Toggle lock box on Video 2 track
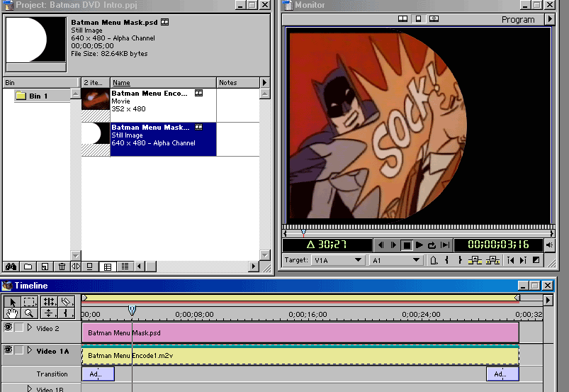Screen dimensions: 569x392 (19, 327)
